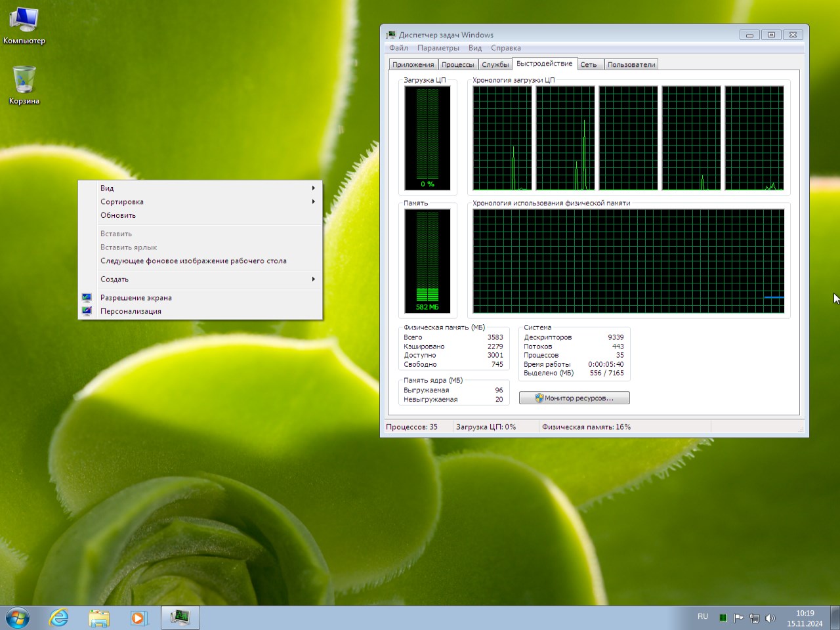Expand the Создать submenu in the context menu
Viewport: 840px width, 630px height.
pyautogui.click(x=200, y=279)
